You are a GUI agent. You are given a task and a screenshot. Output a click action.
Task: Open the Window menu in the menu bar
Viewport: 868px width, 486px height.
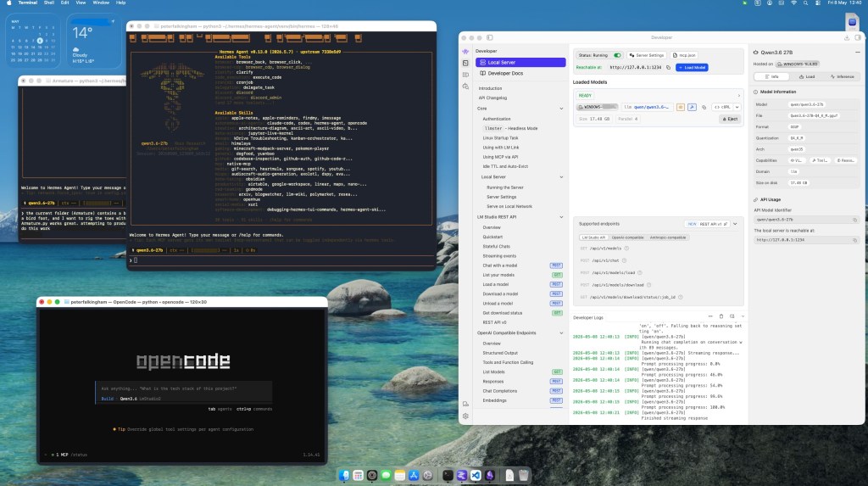click(x=101, y=3)
